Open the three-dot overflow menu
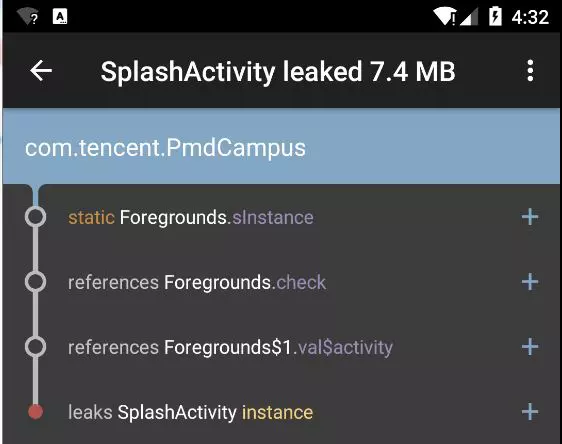The height and width of the screenshot is (444, 562). (x=530, y=71)
